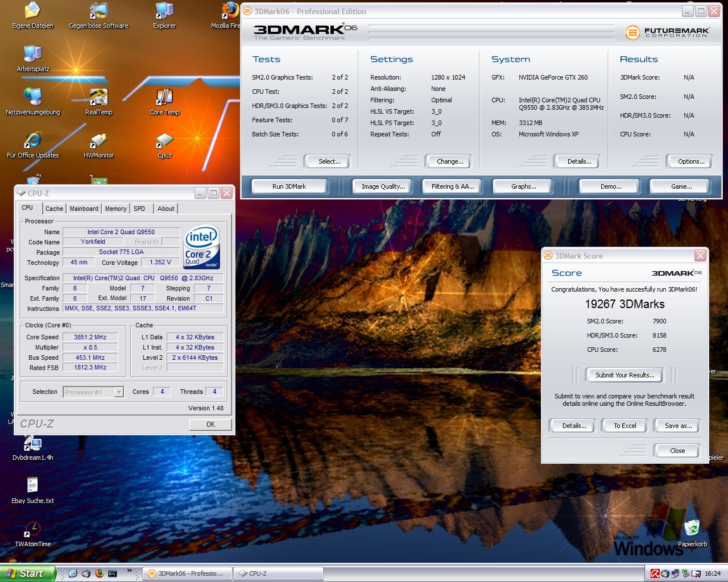Launch the RealTemp desktop shortcut
Screen dimensions: 728x582
click(98, 102)
